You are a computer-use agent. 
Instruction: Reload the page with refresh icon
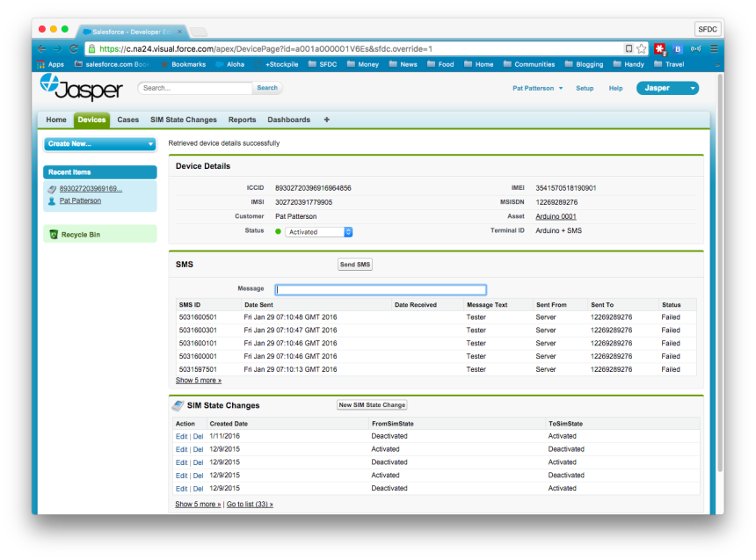pos(74,48)
